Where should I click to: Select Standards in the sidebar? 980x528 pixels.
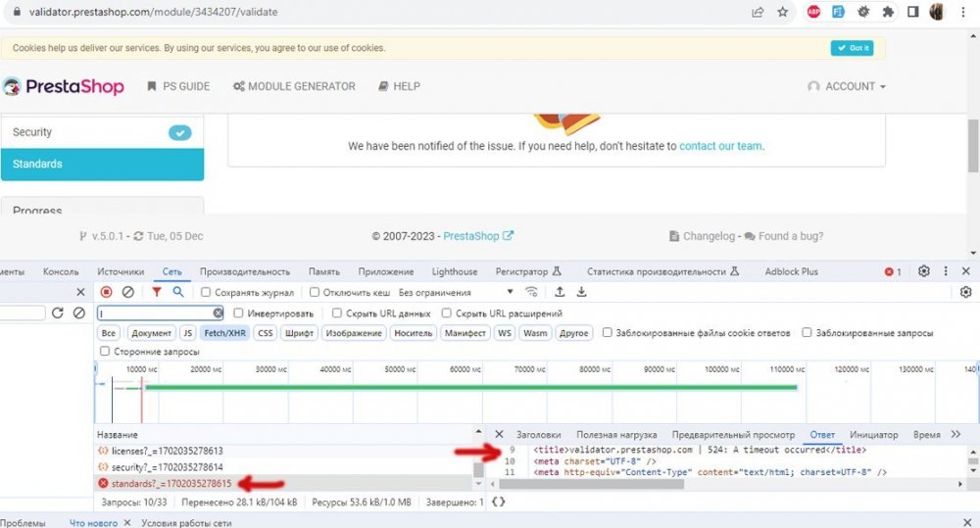(x=103, y=165)
